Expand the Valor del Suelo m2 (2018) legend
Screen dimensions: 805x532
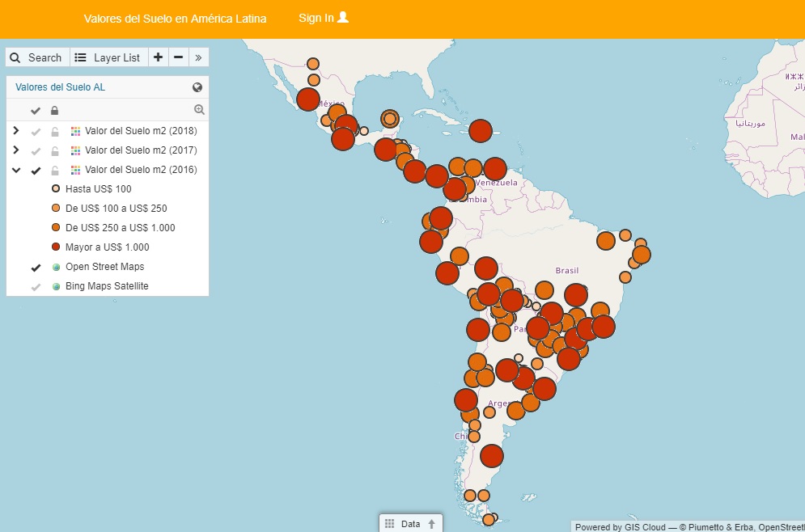point(15,131)
